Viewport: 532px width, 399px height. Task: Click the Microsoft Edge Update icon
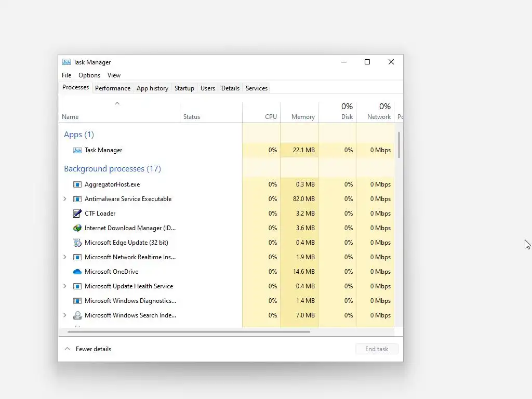[77, 243]
